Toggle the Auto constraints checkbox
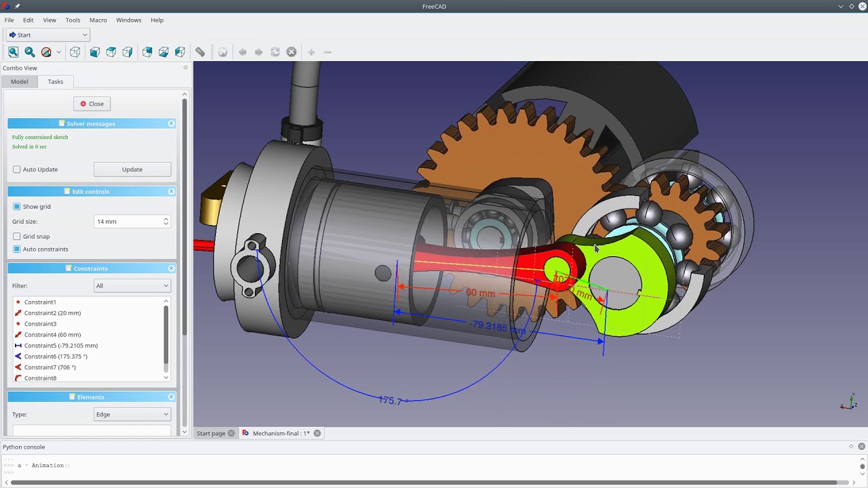Image resolution: width=868 pixels, height=488 pixels. pyautogui.click(x=17, y=249)
